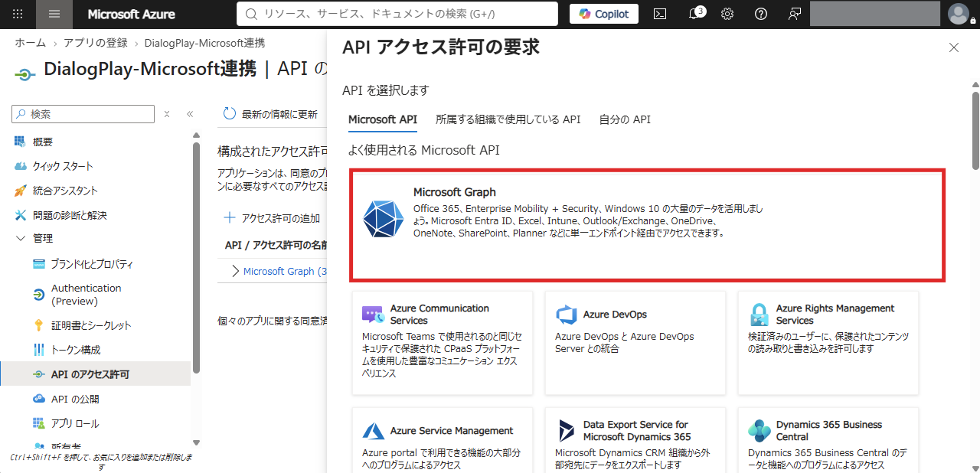Screen dimensions: 980x473
Task: Click アクセス許可の追加 plus button
Action: (272, 218)
